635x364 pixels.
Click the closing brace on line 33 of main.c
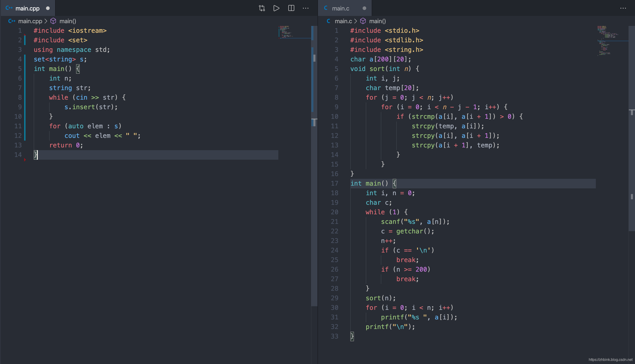[x=352, y=336]
